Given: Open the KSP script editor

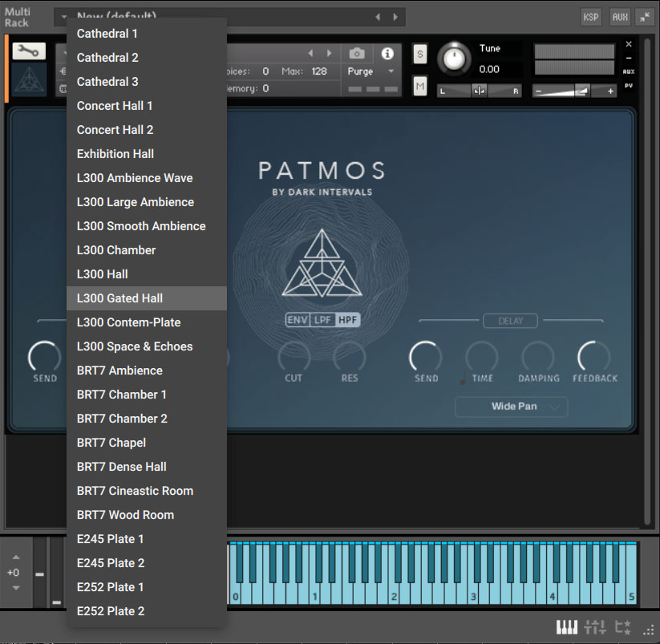Looking at the screenshot, I should (590, 18).
